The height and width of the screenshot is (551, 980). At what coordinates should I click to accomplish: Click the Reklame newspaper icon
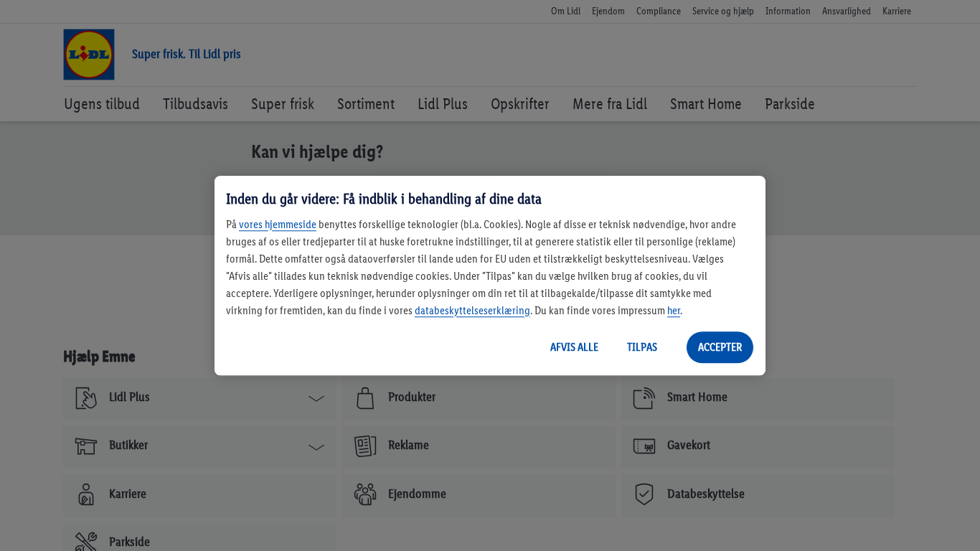tap(365, 446)
